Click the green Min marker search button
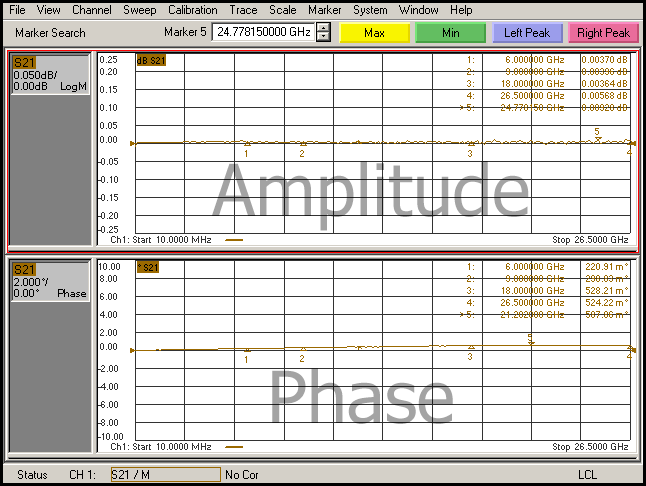The image size is (646, 486). 451,32
